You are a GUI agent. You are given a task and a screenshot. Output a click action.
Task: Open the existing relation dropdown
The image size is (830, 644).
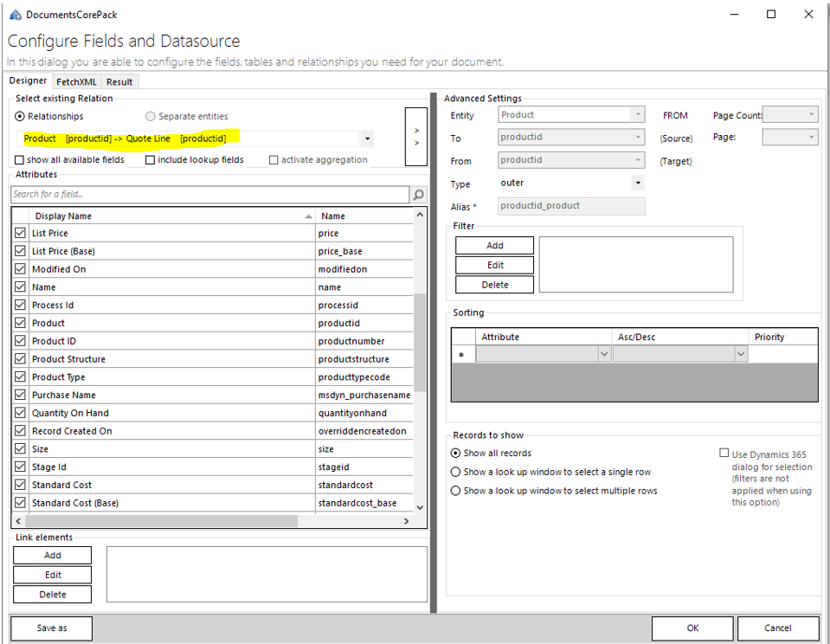coord(368,138)
